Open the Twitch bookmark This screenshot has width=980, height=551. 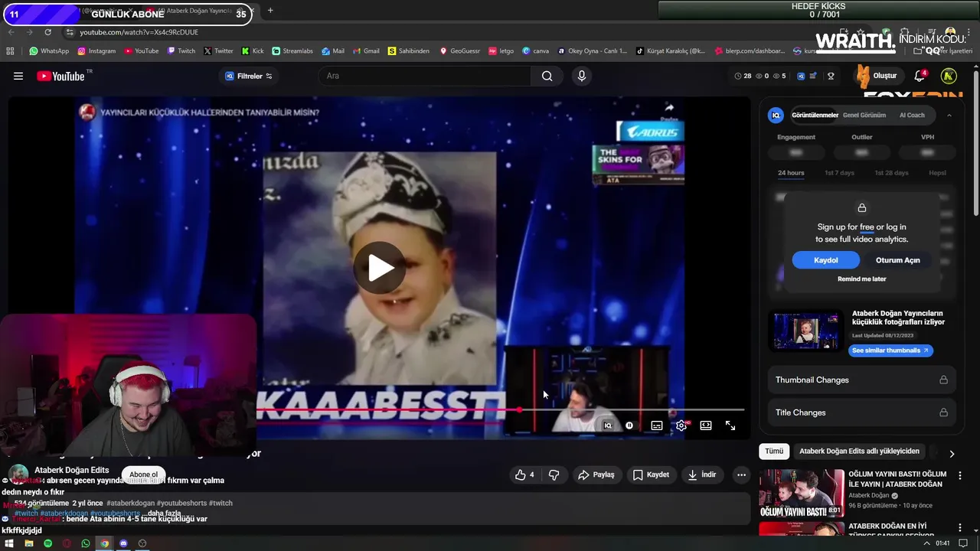[181, 51]
